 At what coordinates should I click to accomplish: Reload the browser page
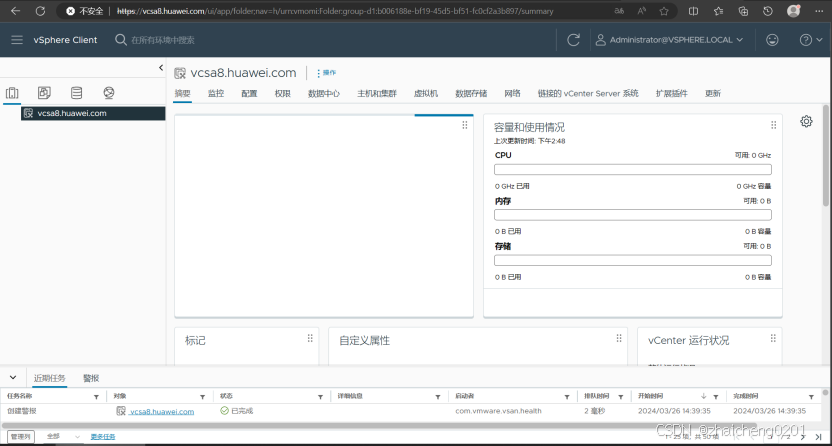[40, 11]
